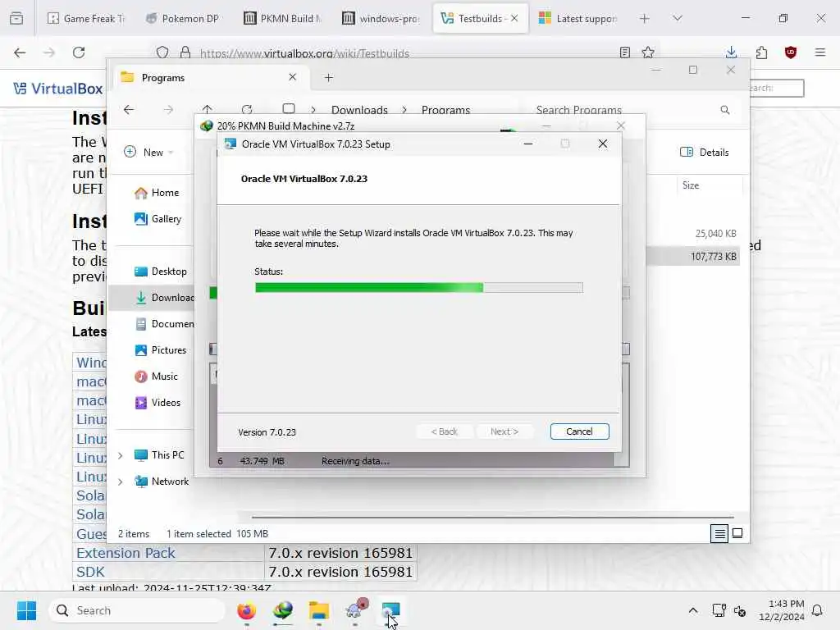The width and height of the screenshot is (840, 630).
Task: Click the VirtualBox installation progress bar
Action: pyautogui.click(x=419, y=288)
